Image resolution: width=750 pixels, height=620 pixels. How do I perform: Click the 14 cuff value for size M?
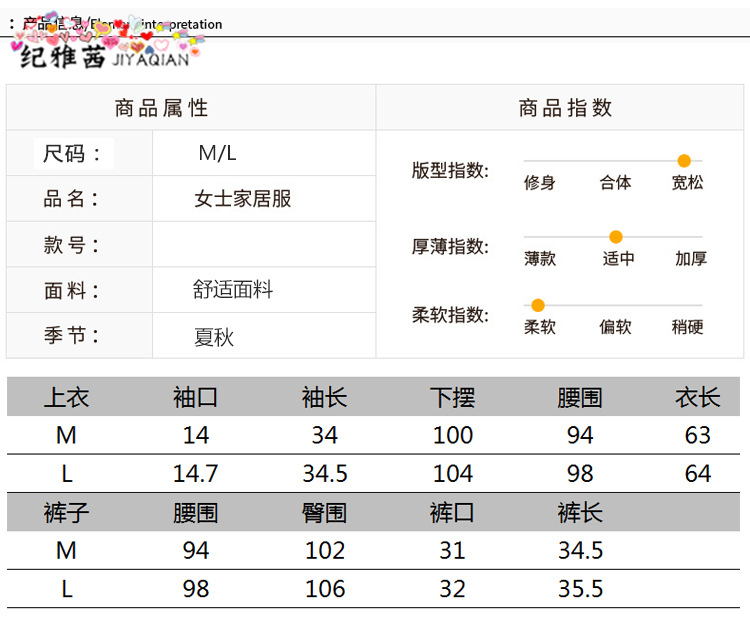pos(196,435)
